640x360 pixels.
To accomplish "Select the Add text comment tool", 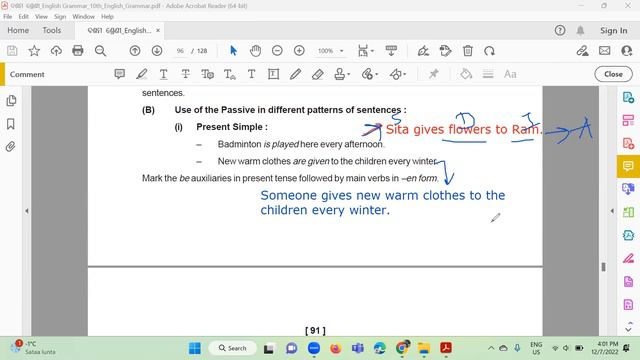I will tap(229, 74).
